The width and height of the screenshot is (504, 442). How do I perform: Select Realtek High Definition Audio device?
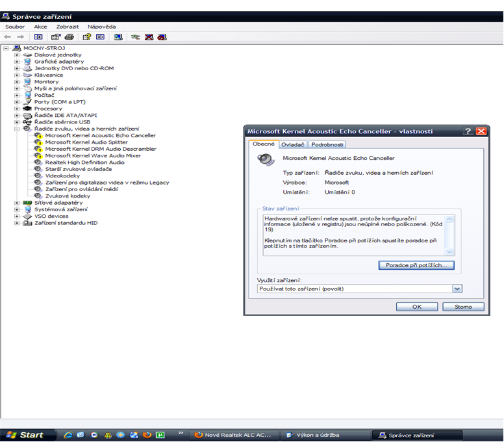coord(84,162)
